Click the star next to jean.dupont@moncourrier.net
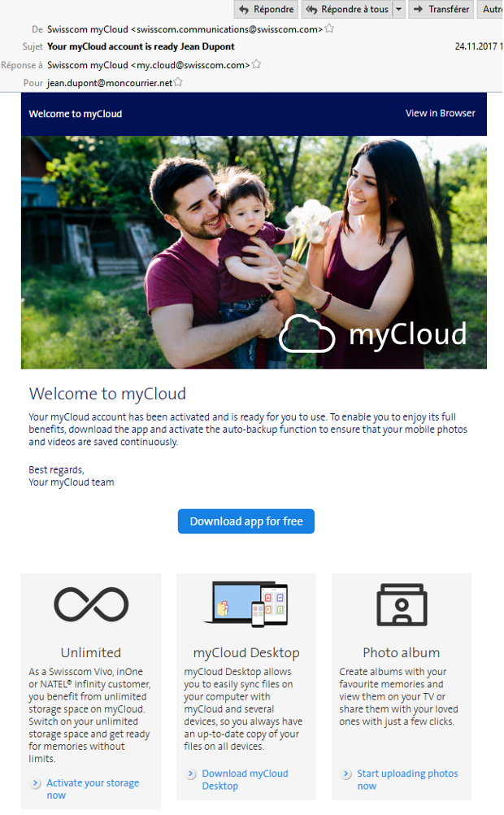 [x=179, y=83]
